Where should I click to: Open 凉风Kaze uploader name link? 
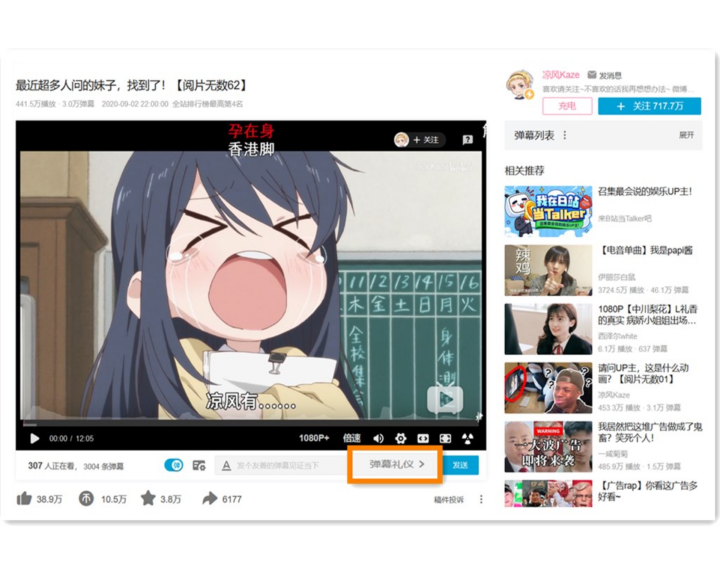point(561,75)
